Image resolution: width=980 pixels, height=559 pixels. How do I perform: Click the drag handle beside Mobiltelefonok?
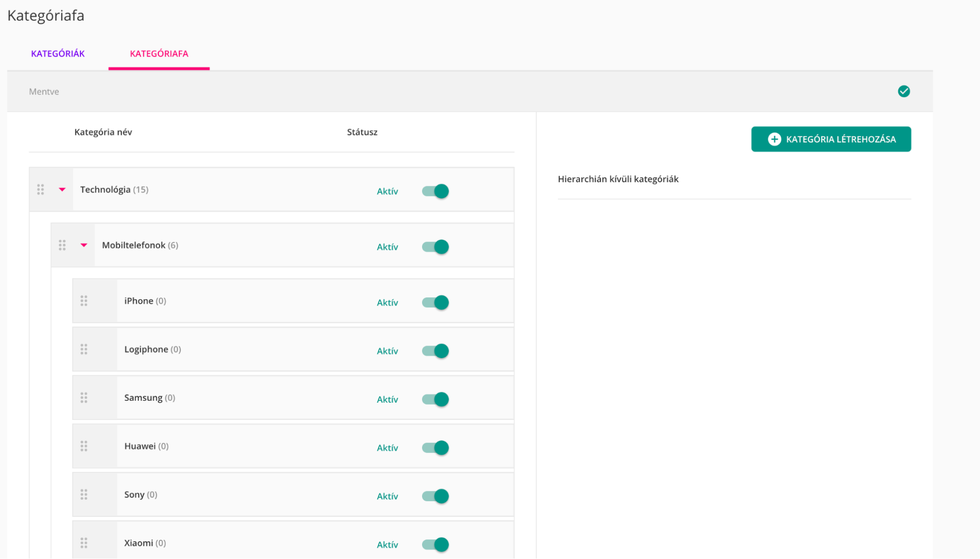click(62, 245)
